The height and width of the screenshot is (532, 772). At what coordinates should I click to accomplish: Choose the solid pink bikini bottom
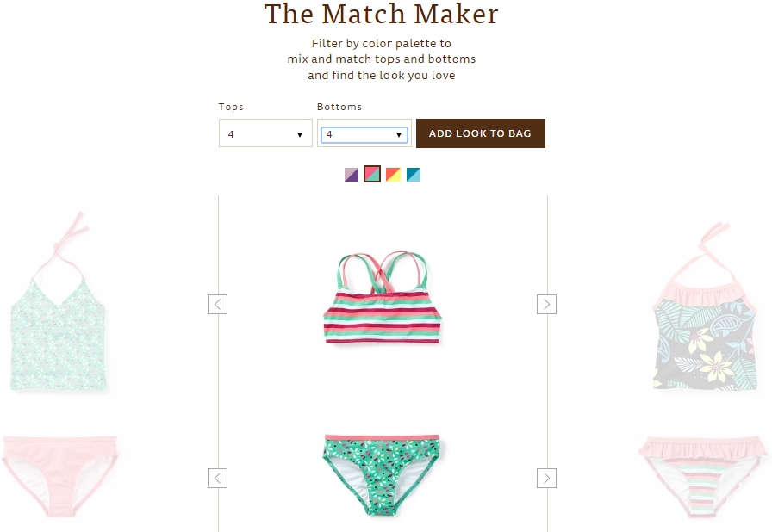tap(59, 475)
